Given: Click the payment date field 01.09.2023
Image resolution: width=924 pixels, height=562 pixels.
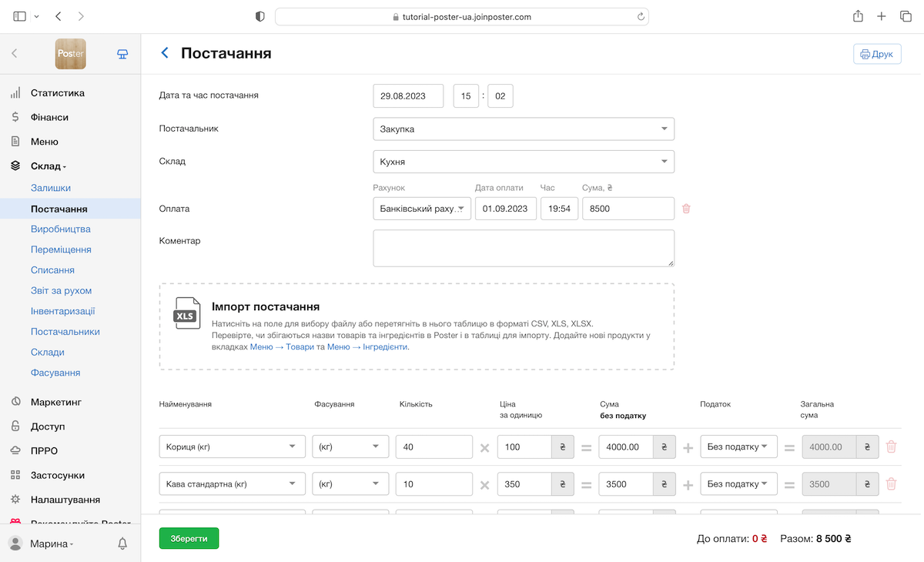Looking at the screenshot, I should pyautogui.click(x=505, y=209).
